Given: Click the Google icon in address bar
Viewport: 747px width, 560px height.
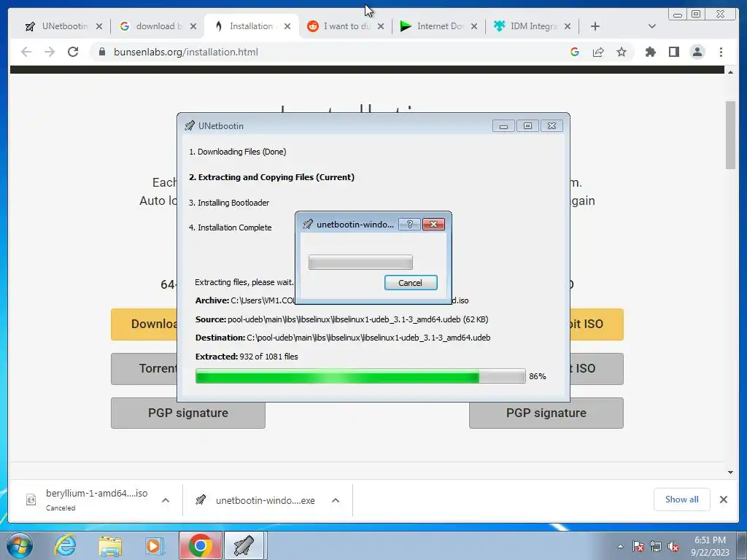Looking at the screenshot, I should tap(575, 52).
